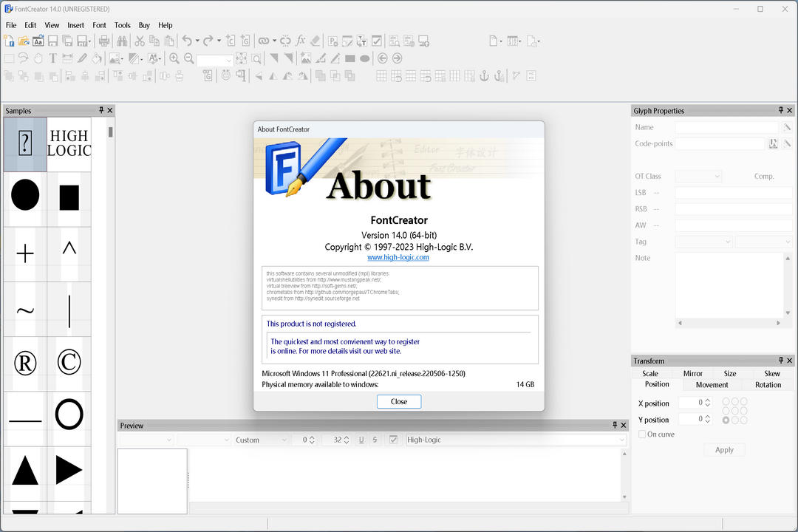Open the Font menu
This screenshot has width=798, height=532.
pyautogui.click(x=99, y=25)
